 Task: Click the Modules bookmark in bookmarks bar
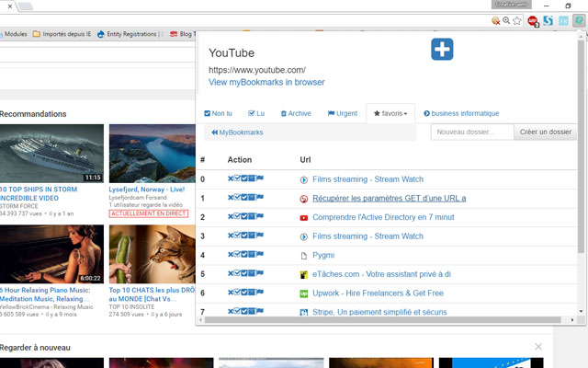tap(14, 34)
